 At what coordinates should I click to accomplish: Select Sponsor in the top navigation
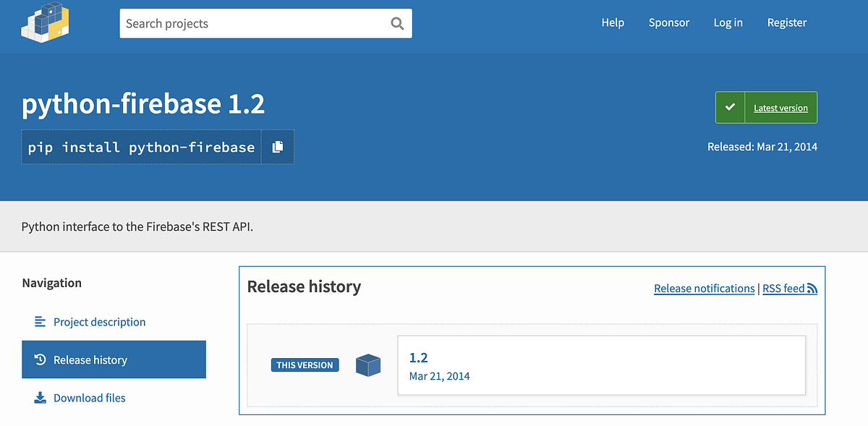(668, 22)
